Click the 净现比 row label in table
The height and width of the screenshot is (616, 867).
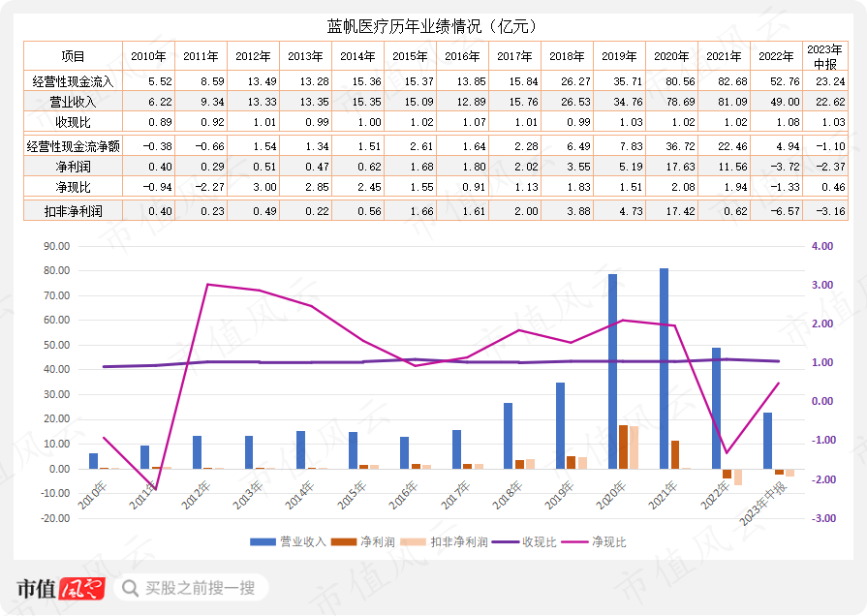pos(73,187)
